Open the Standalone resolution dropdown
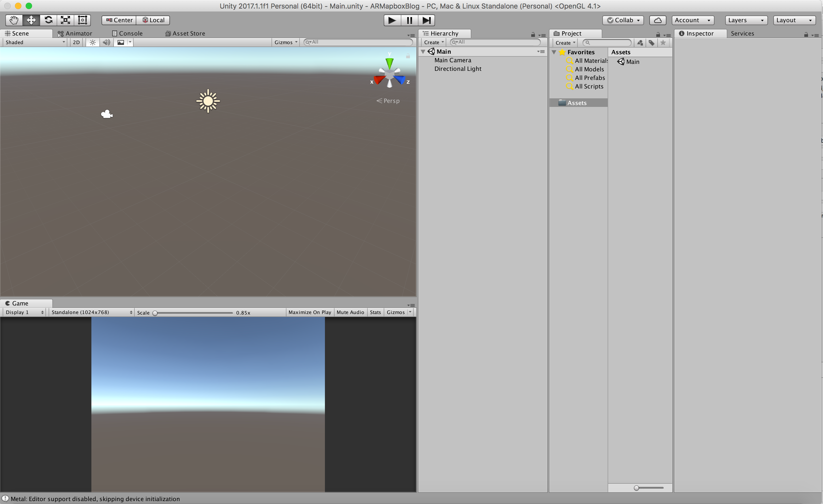 click(91, 312)
